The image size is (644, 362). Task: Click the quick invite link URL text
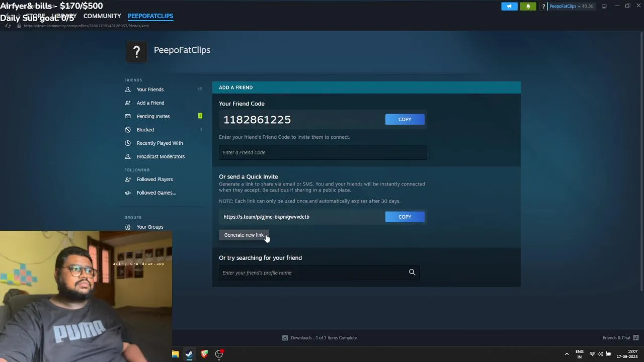pos(267,217)
